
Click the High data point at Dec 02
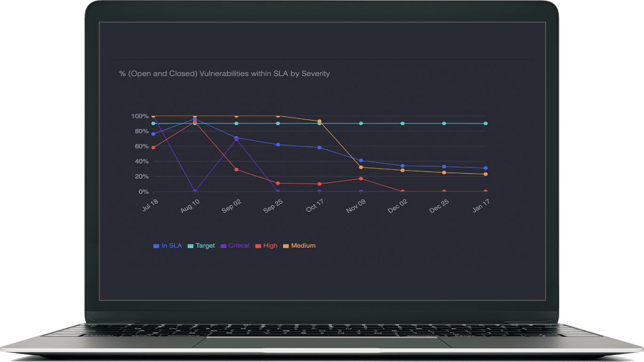pos(402,191)
